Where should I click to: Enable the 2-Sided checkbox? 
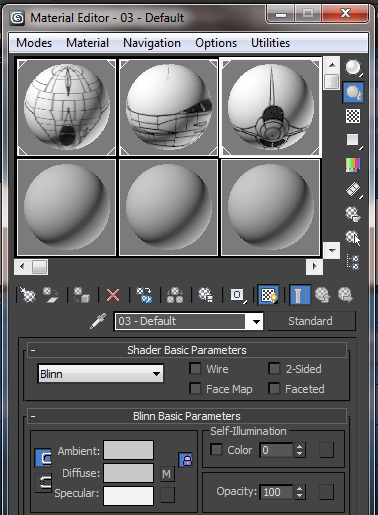click(275, 369)
